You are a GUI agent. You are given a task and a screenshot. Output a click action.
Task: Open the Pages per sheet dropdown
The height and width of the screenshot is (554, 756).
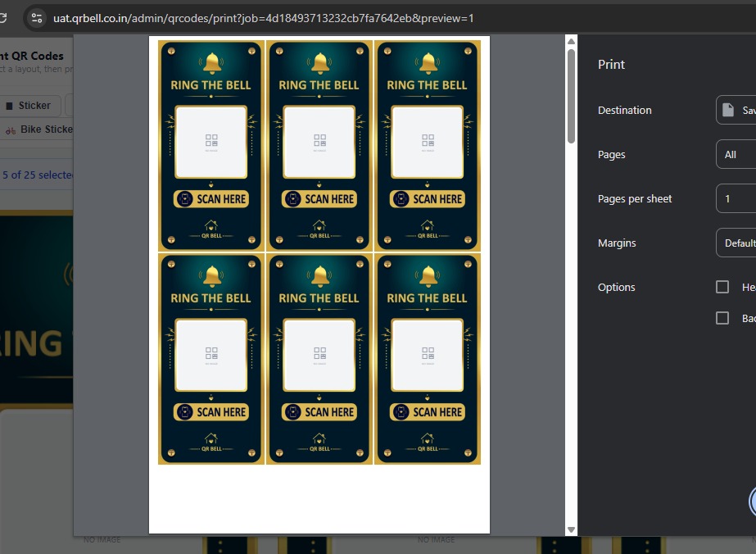736,199
